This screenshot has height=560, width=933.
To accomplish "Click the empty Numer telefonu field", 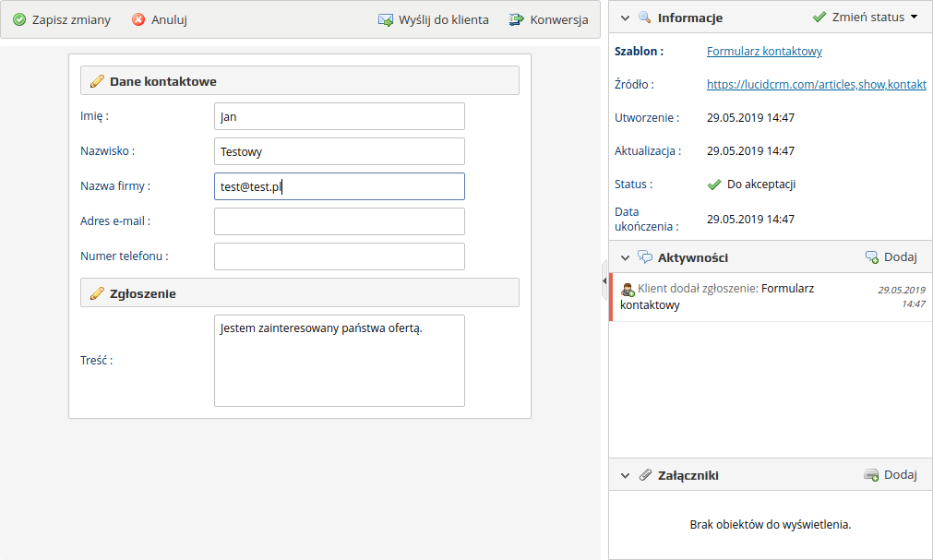I will (x=340, y=256).
